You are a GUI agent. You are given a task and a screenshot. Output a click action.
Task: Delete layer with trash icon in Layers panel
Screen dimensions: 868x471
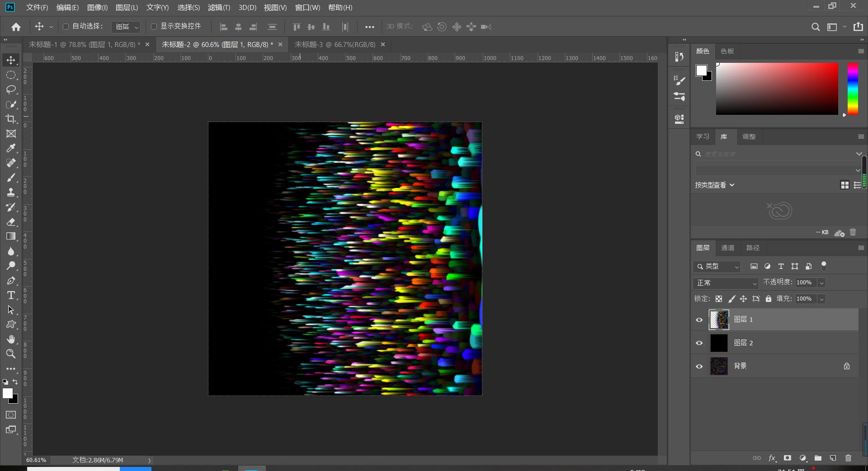848,458
